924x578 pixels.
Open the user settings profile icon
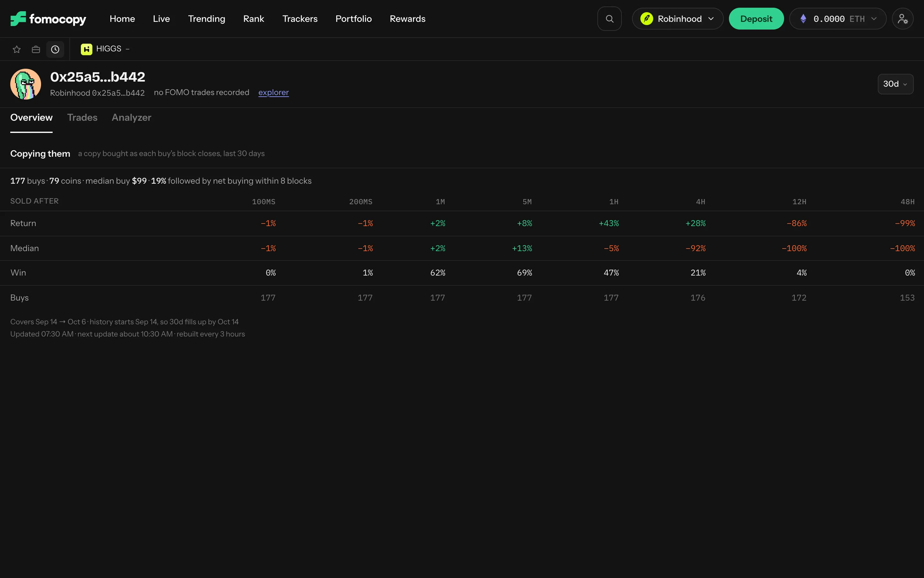coord(903,19)
